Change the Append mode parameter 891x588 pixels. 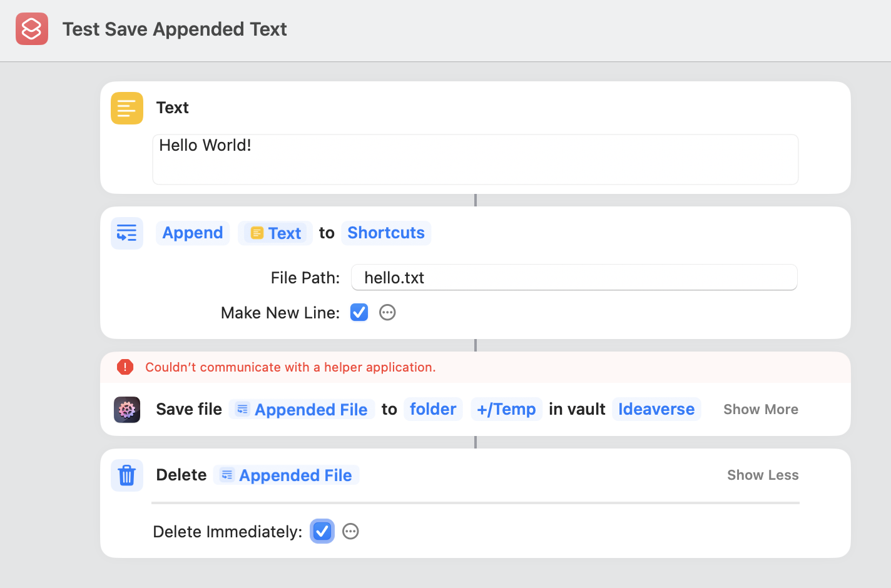(193, 233)
